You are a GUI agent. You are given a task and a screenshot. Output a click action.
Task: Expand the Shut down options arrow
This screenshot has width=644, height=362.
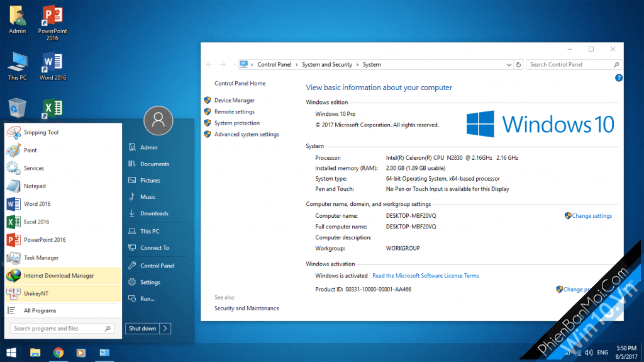pyautogui.click(x=165, y=328)
